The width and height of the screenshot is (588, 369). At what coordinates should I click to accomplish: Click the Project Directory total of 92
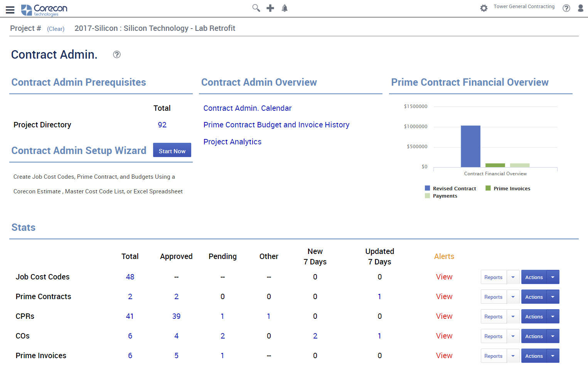tap(162, 125)
